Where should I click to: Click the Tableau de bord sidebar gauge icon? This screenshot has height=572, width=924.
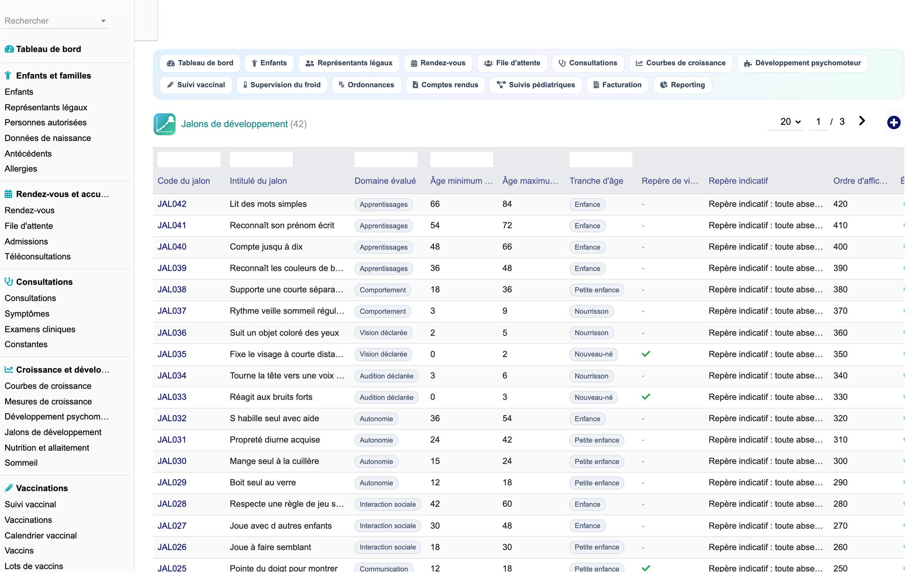pyautogui.click(x=9, y=49)
